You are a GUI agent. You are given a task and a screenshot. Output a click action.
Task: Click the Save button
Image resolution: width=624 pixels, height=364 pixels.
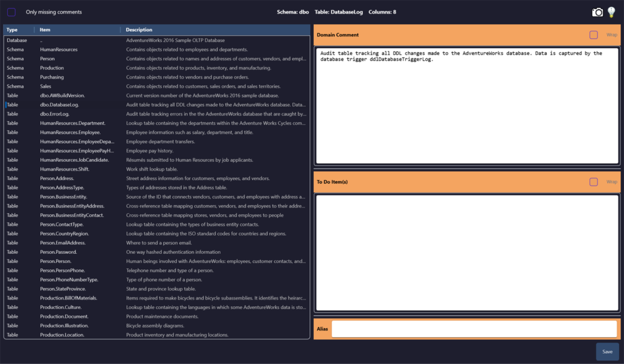tap(608, 352)
